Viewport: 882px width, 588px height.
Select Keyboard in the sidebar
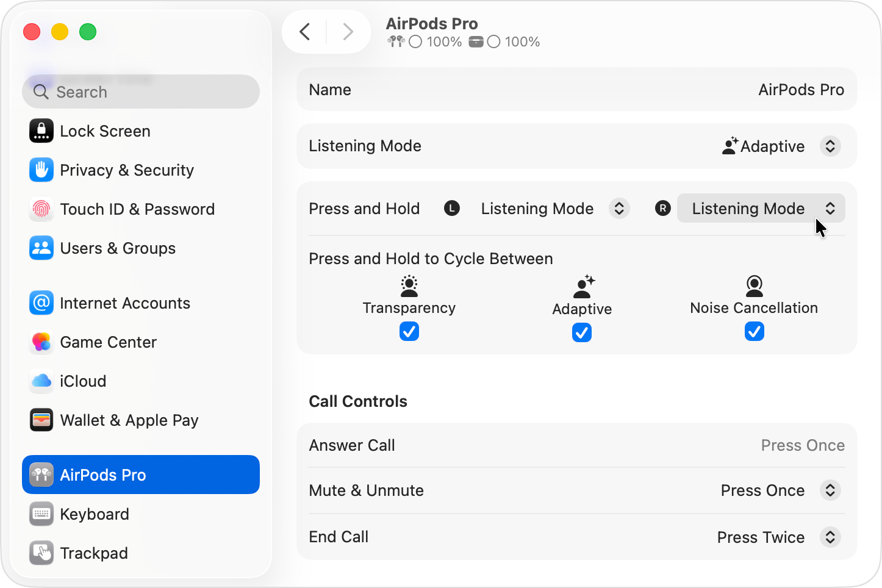(41, 514)
